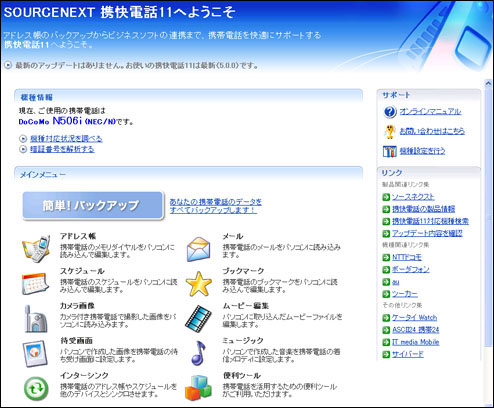Open the 機種設定を行う link
494x408 pixels.
422,151
